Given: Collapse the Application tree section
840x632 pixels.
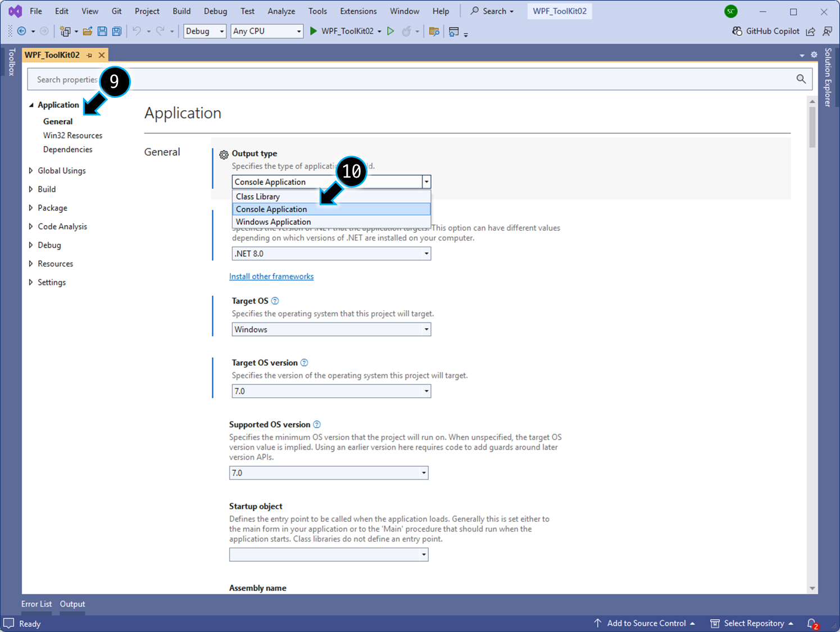Looking at the screenshot, I should [31, 105].
